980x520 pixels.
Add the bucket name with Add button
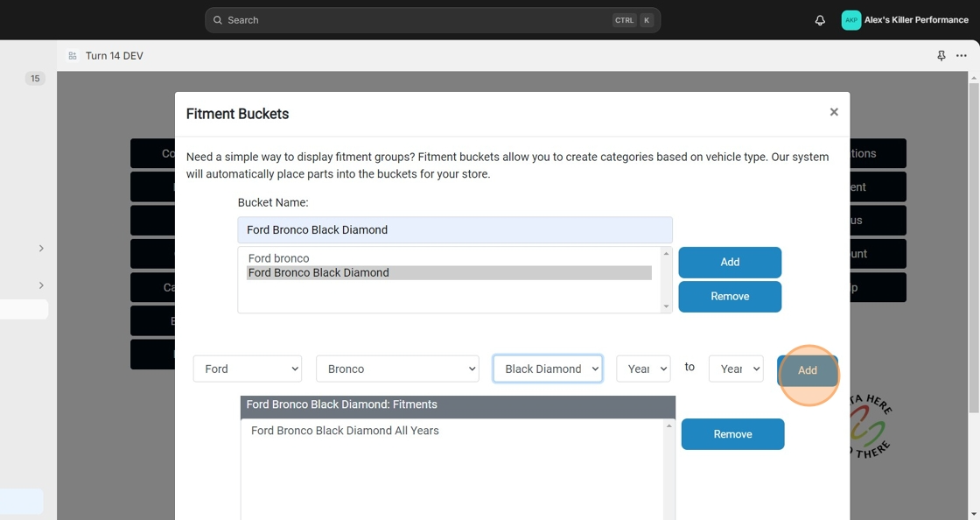click(730, 262)
